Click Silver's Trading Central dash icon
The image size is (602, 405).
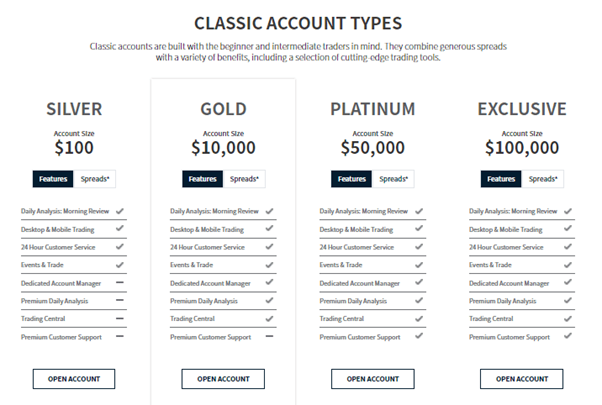pos(119,319)
